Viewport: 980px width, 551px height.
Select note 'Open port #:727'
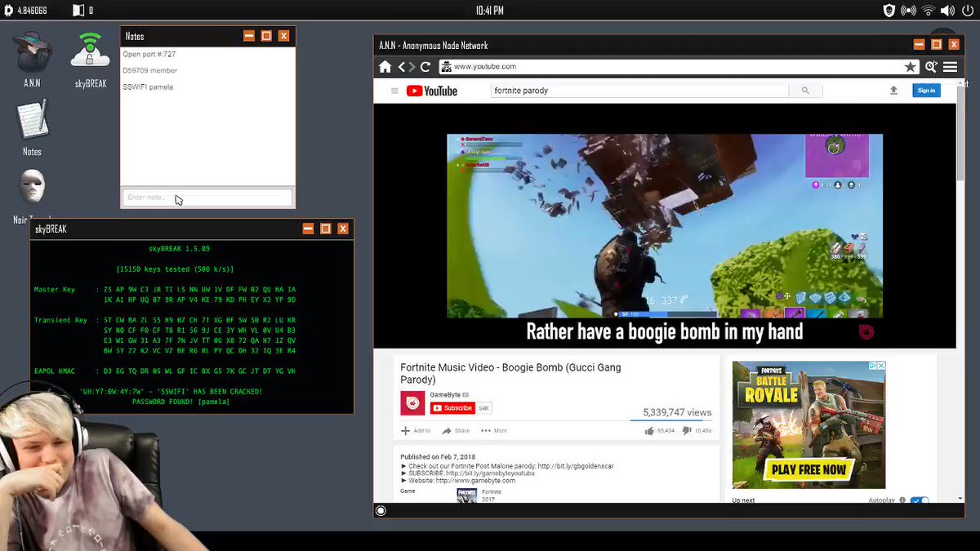[149, 54]
